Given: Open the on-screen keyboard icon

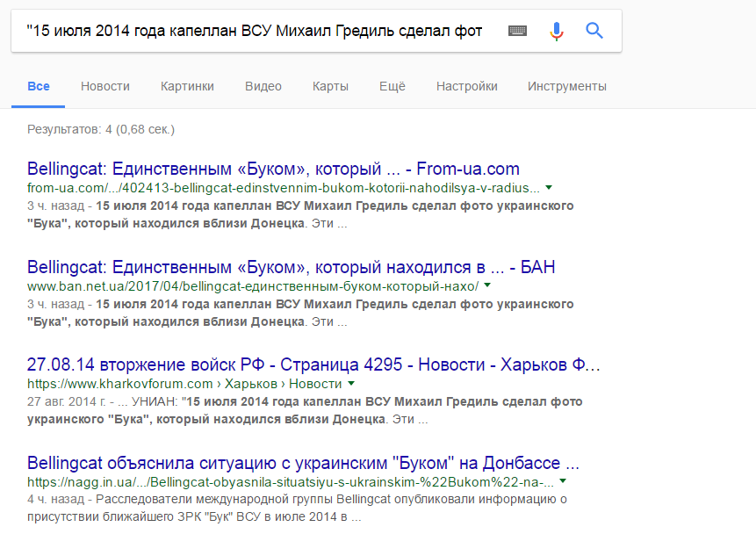Looking at the screenshot, I should (x=517, y=31).
